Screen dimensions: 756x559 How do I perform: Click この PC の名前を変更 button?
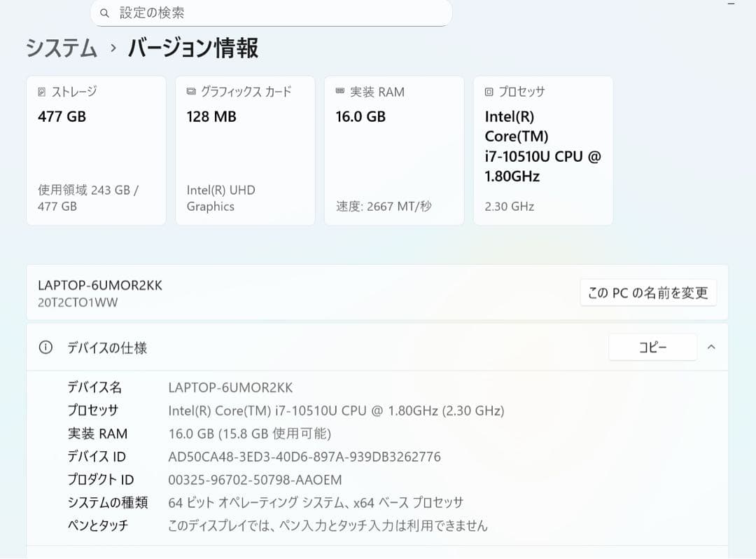point(647,292)
